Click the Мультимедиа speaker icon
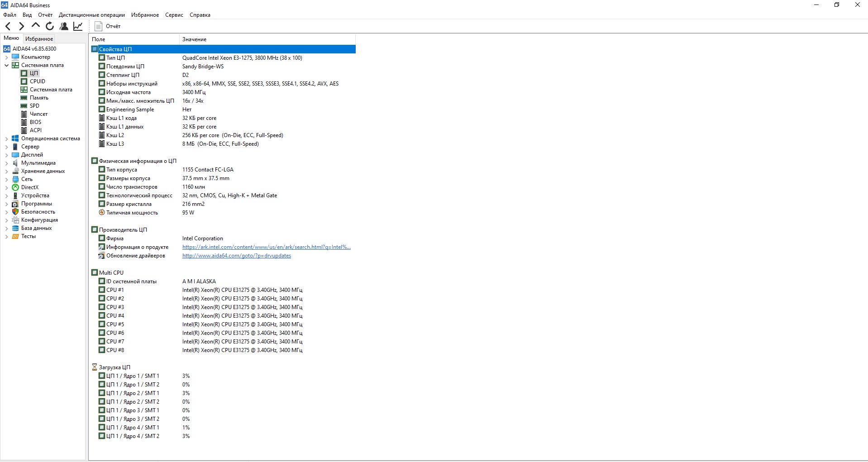Screen dimensions: 868x462 (15, 163)
